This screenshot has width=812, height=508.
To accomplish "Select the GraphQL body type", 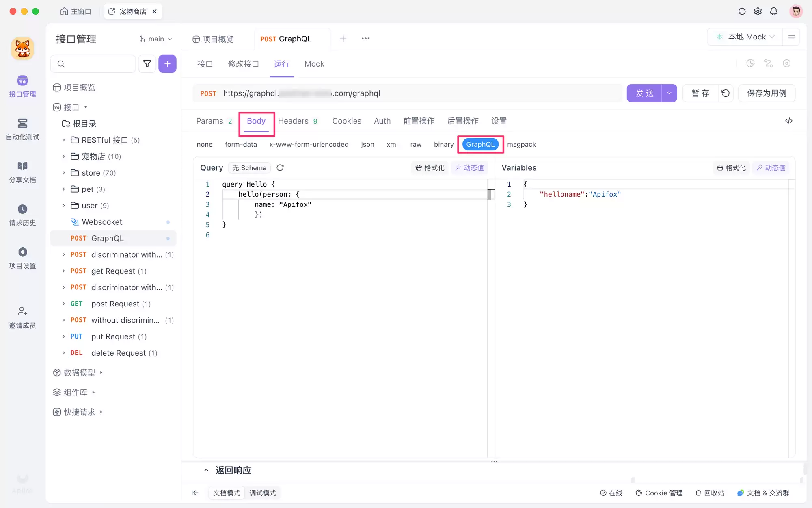I will click(x=480, y=144).
